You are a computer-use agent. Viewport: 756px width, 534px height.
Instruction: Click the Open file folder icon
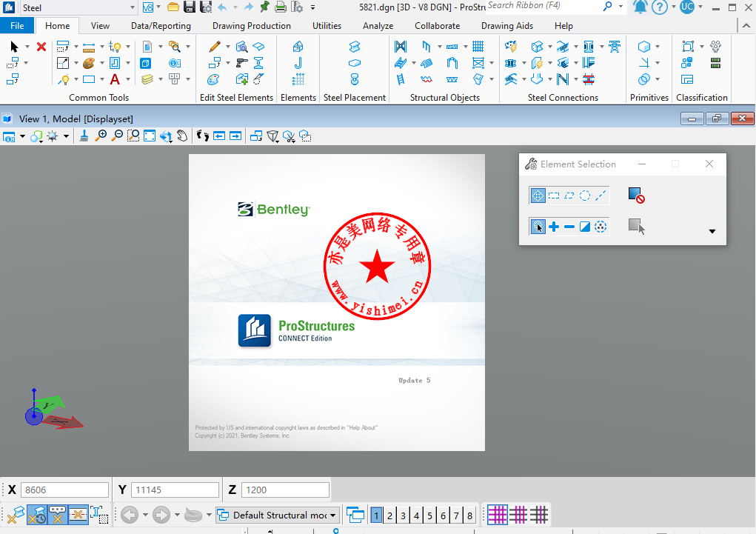(173, 7)
